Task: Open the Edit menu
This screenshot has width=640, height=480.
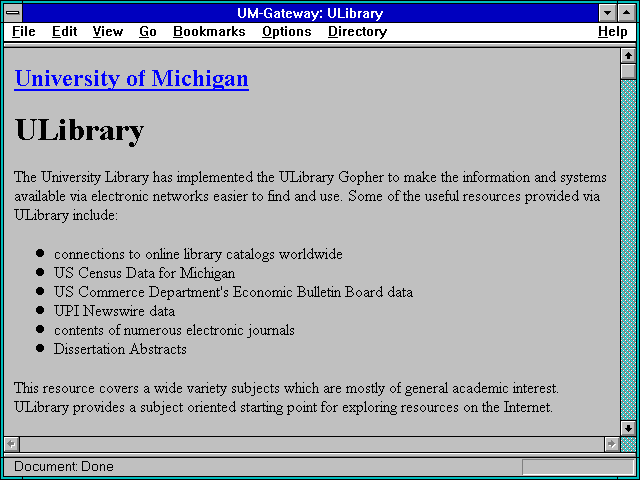Action: (x=64, y=32)
